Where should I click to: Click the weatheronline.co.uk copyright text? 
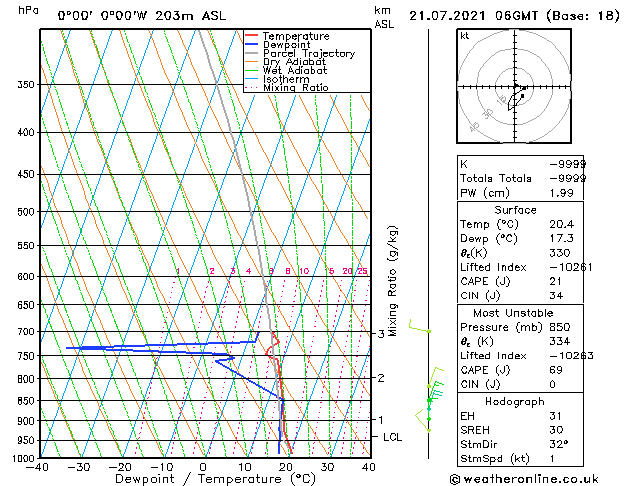[x=524, y=479]
